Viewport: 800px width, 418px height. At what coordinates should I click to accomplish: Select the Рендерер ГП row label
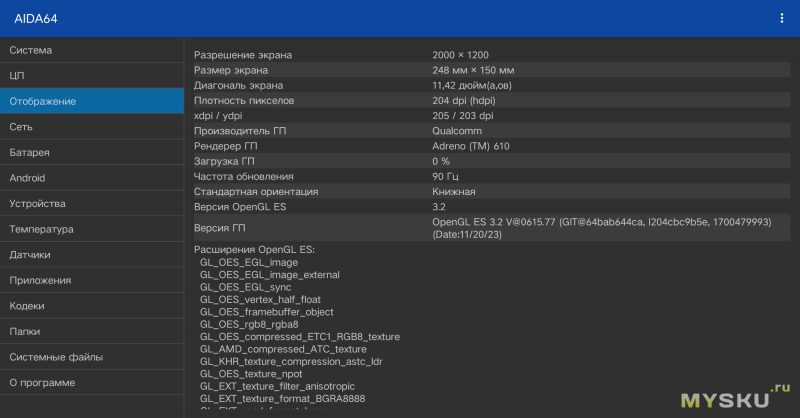(226, 146)
